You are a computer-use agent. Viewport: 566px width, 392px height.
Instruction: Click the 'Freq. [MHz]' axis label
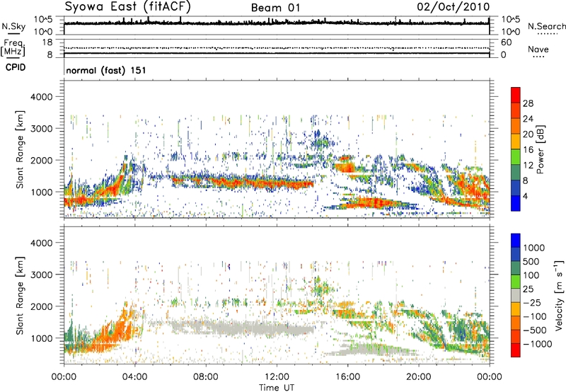tap(13, 47)
